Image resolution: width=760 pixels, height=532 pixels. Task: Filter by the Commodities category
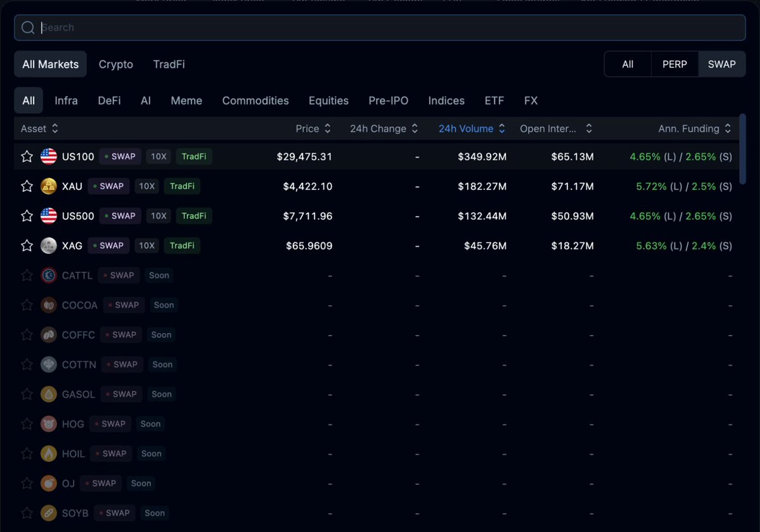(x=255, y=101)
